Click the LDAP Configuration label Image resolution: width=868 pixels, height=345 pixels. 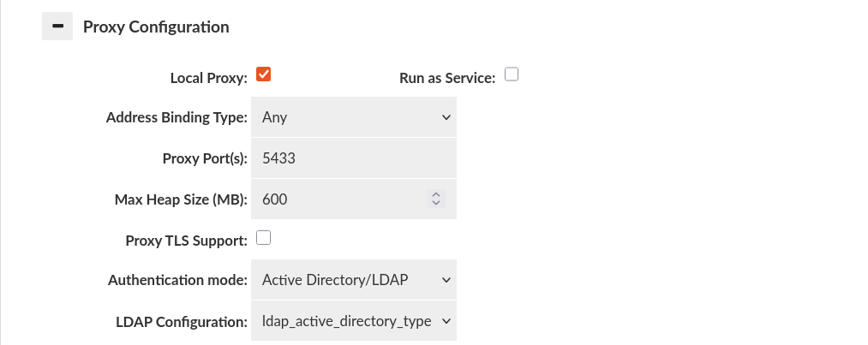(182, 321)
